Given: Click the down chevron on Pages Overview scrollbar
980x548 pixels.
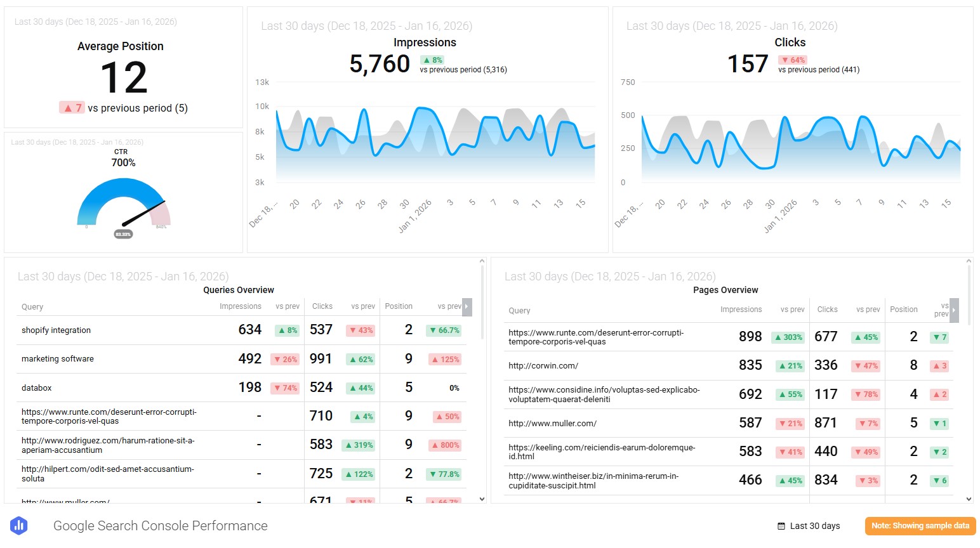Looking at the screenshot, I should point(969,498).
